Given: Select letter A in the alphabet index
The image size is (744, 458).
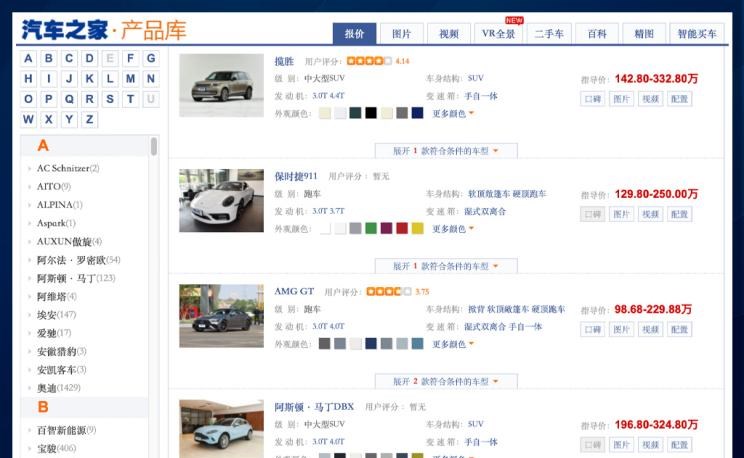Looking at the screenshot, I should [28, 58].
